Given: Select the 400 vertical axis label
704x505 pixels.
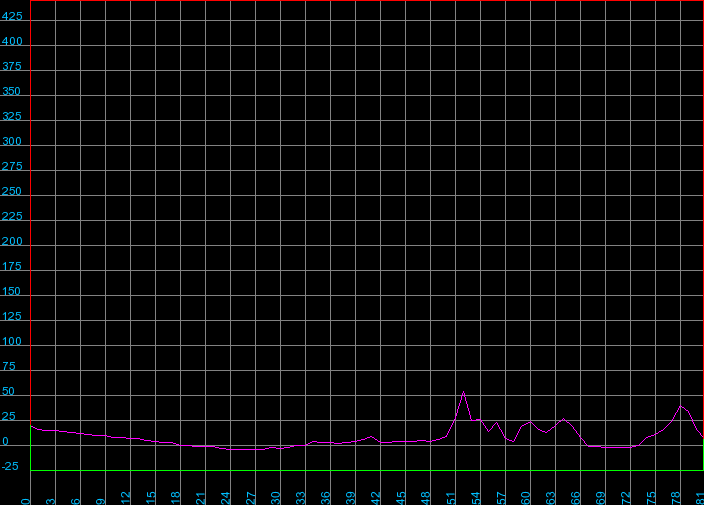Looking at the screenshot, I should coord(12,42).
